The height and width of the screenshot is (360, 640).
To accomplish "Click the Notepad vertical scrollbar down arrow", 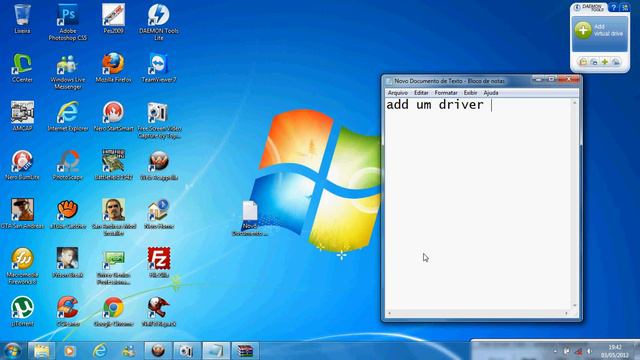I will 575,305.
